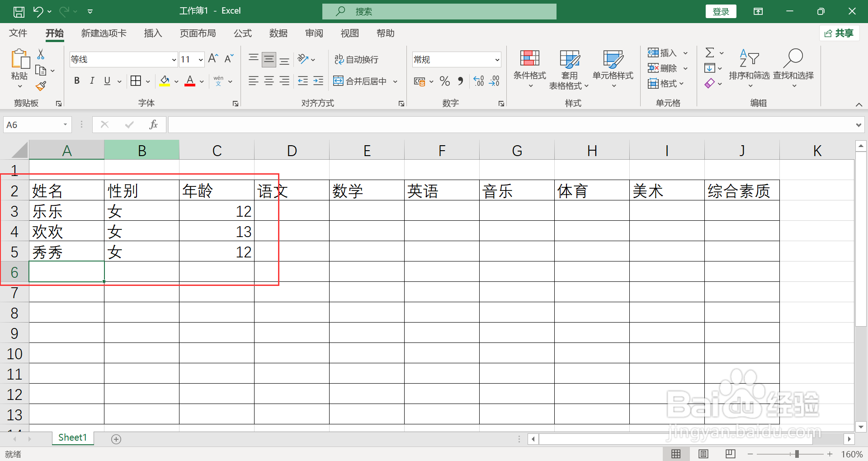868x461 pixels.
Task: Apply comma thousands separator style
Action: (x=461, y=81)
